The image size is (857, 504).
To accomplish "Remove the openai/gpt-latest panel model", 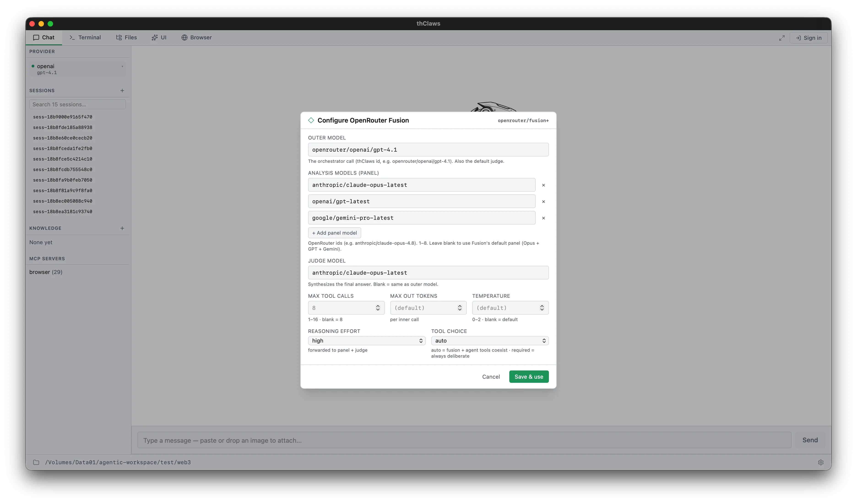I will pos(543,201).
